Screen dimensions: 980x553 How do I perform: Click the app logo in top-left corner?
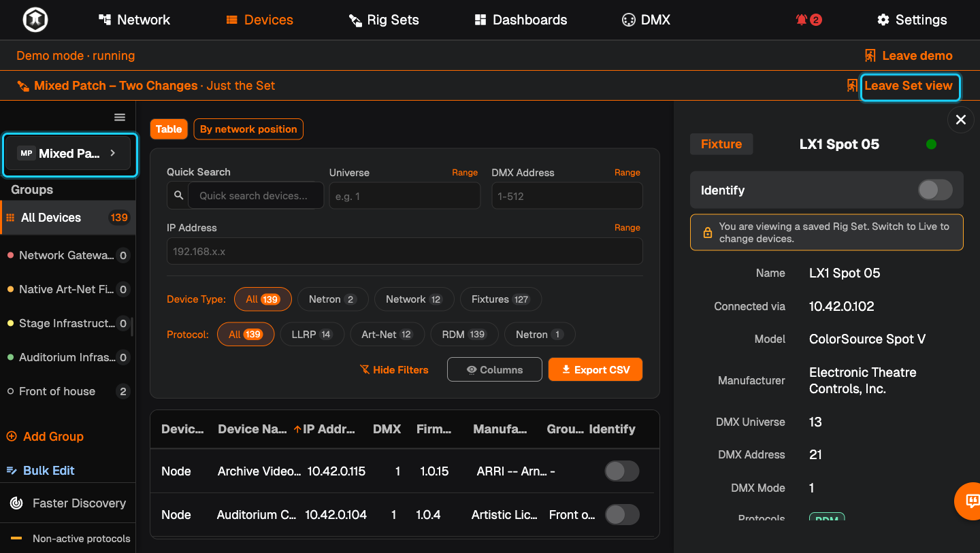click(35, 20)
